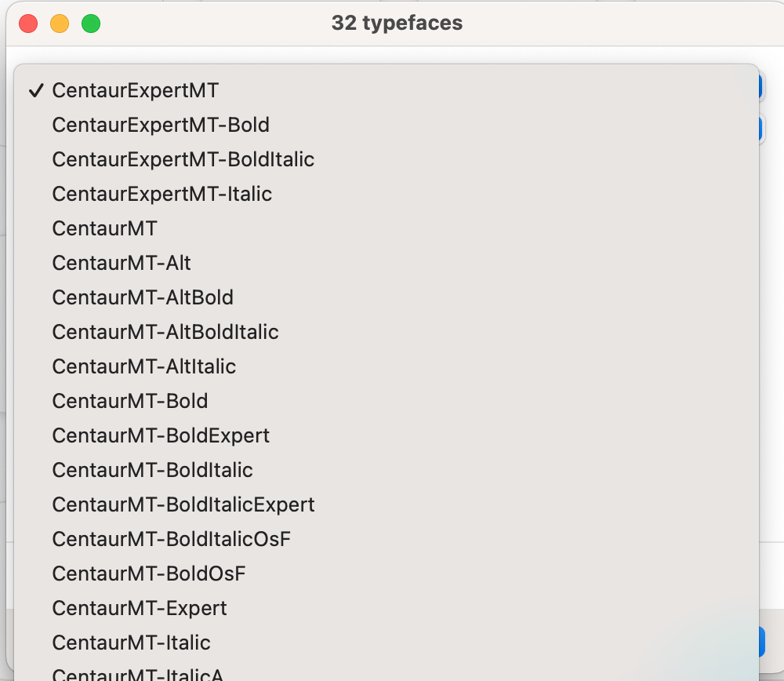Select CentaurMT-BoldItalic option
The image size is (784, 681).
click(x=152, y=470)
